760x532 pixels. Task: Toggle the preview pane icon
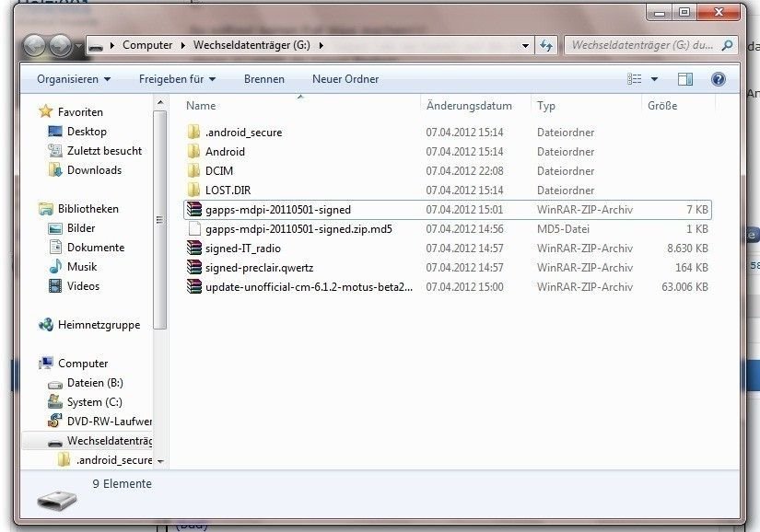tap(684, 79)
